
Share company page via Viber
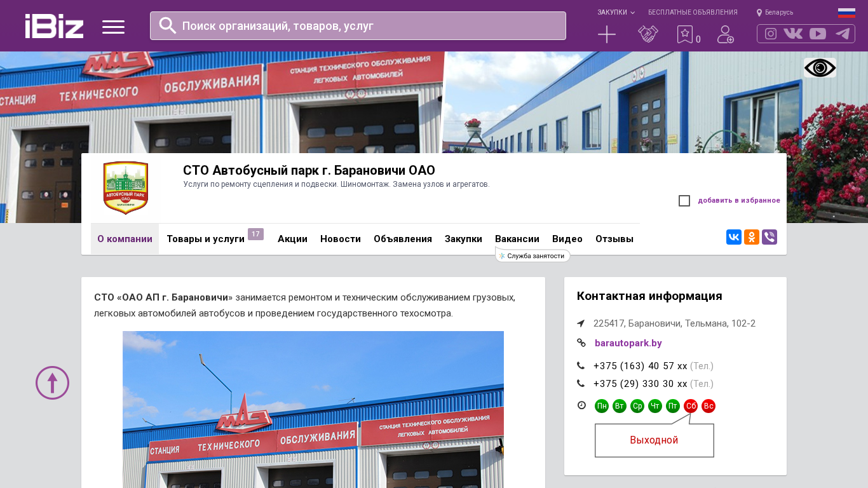tap(770, 237)
